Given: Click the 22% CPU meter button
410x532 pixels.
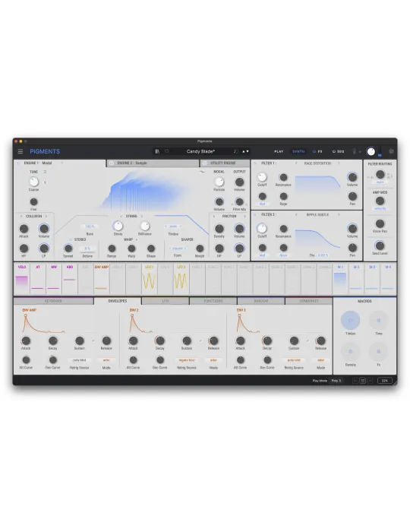Looking at the screenshot, I should tap(385, 381).
